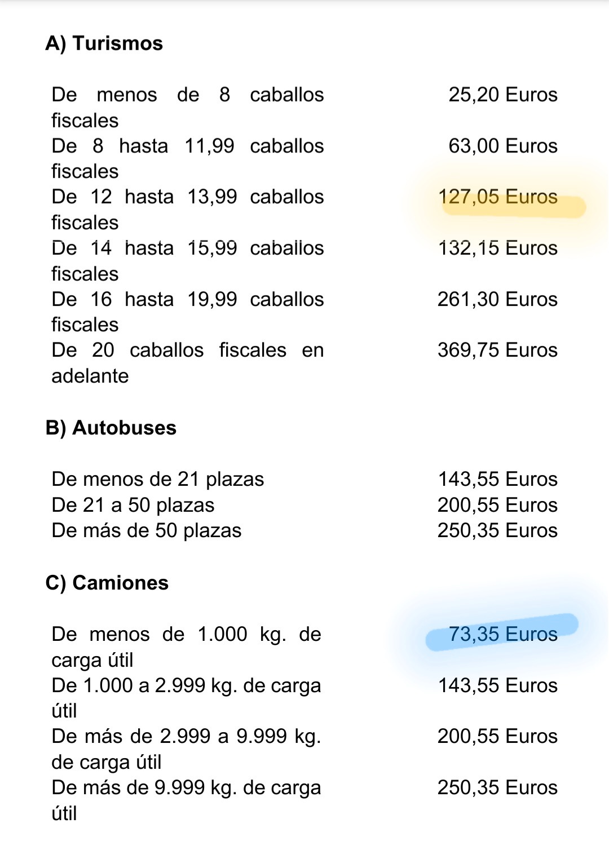609x868 pixels.
Task: Click "De 12 hasta 13,99 caballos" text
Action: click(x=187, y=197)
